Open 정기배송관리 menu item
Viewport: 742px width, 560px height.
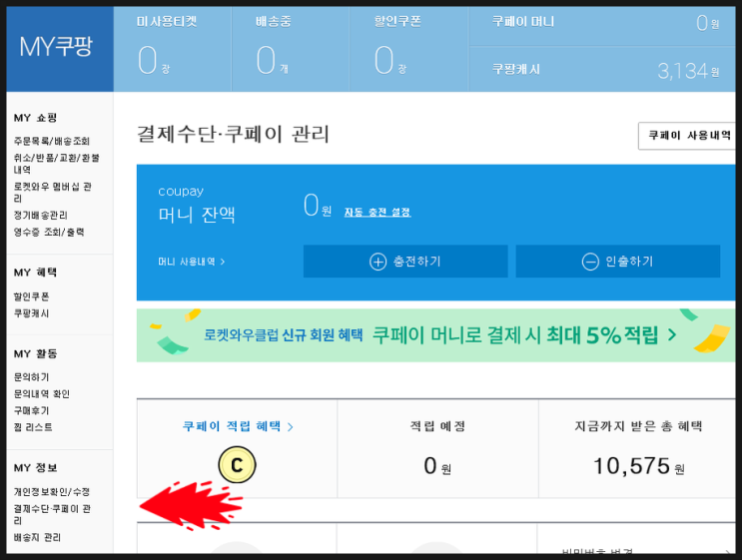[x=40, y=216]
